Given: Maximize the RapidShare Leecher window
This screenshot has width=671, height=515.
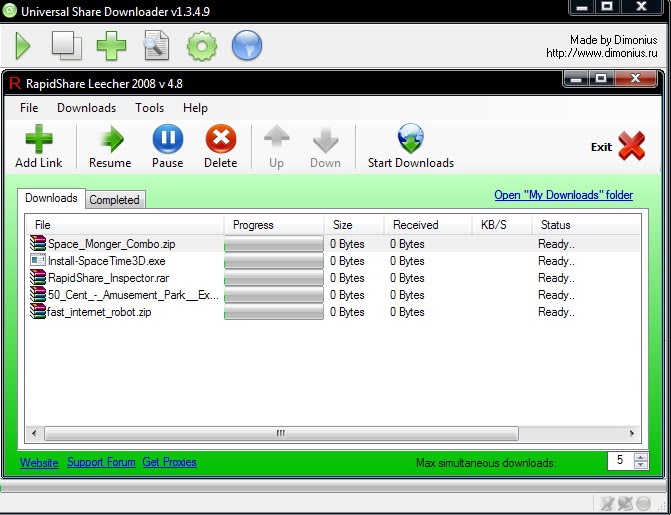Looking at the screenshot, I should [x=602, y=78].
